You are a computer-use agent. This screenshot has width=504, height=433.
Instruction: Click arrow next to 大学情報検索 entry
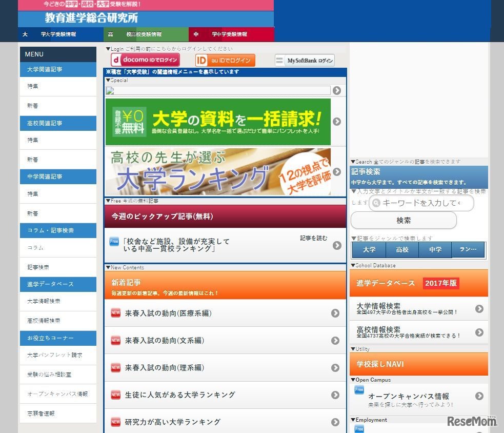coord(479,309)
